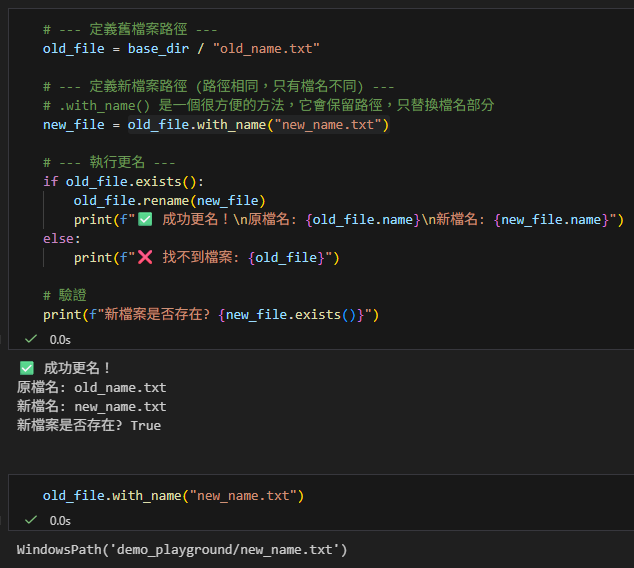Click the red X emoji in else print
The image size is (634, 568).
tap(145, 257)
